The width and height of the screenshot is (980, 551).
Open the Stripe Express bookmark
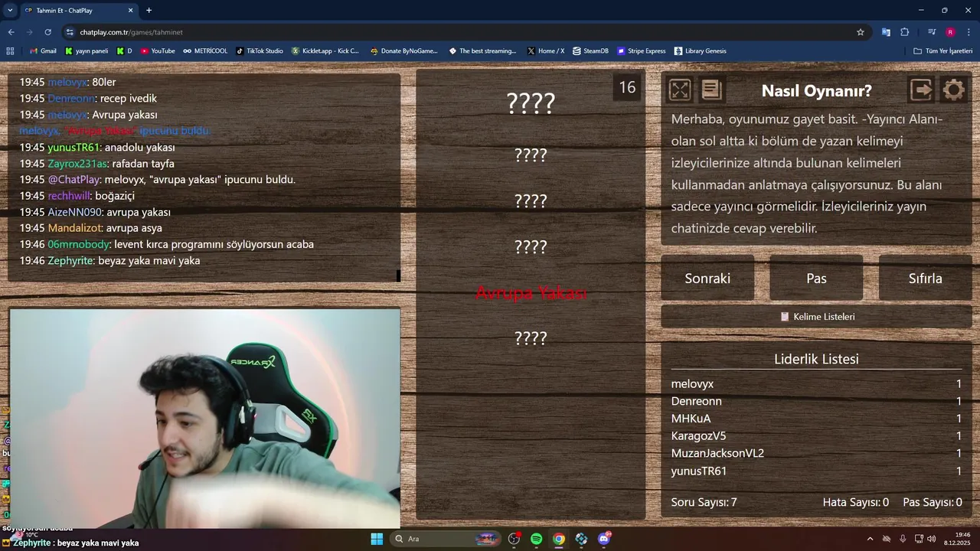point(642,51)
